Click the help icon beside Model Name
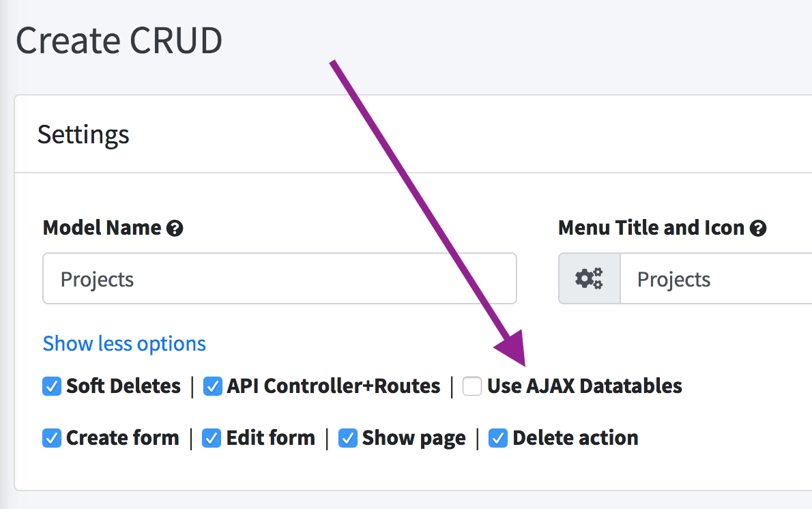Viewport: 812px width, 509px height. [x=175, y=229]
